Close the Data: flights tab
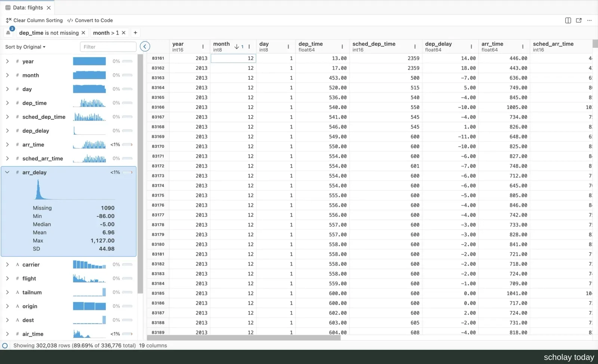The image size is (598, 364). tap(49, 7)
